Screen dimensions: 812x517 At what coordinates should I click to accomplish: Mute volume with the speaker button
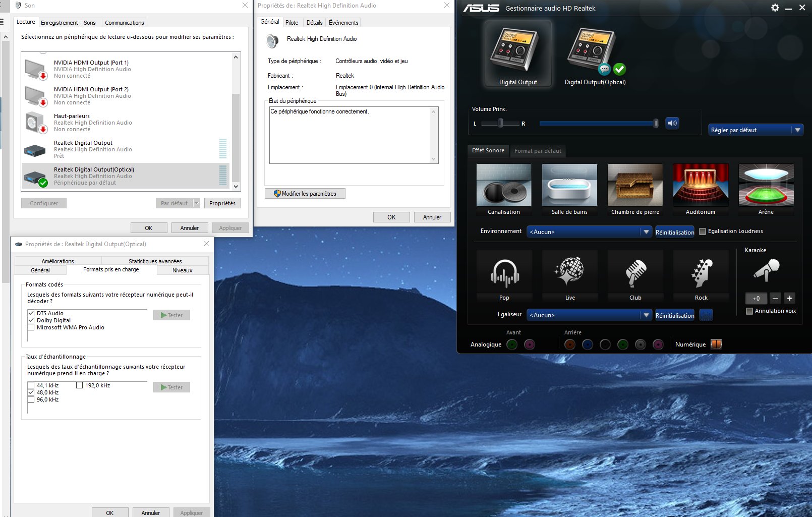click(672, 123)
